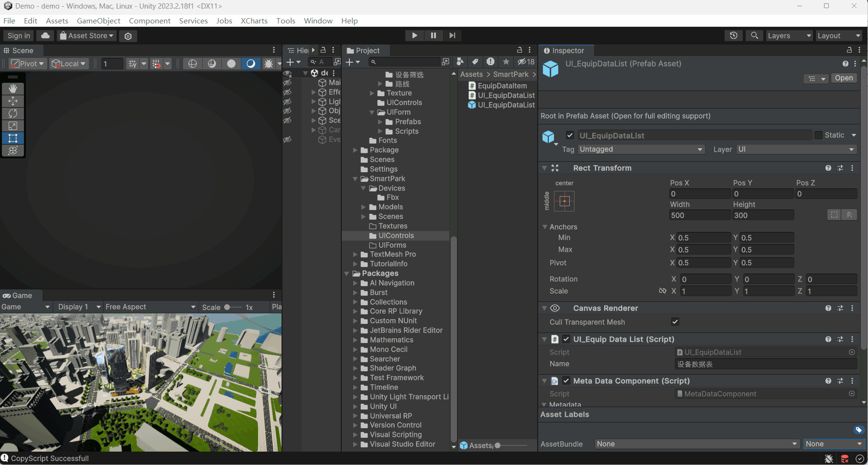
Task: Open the GameObject menu
Action: pos(98,21)
